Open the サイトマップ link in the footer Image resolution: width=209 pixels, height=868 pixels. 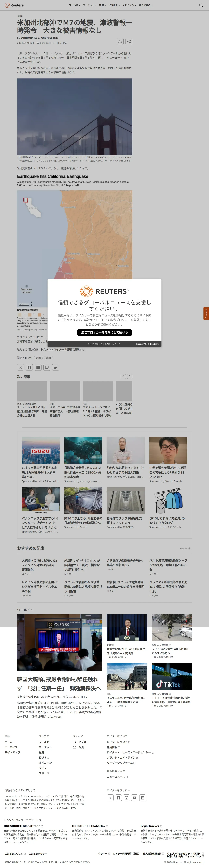coord(13,752)
